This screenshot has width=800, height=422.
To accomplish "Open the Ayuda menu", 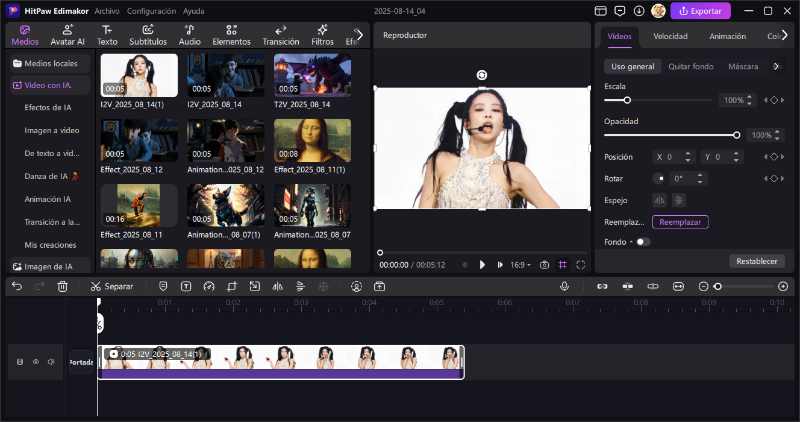I will coord(193,11).
